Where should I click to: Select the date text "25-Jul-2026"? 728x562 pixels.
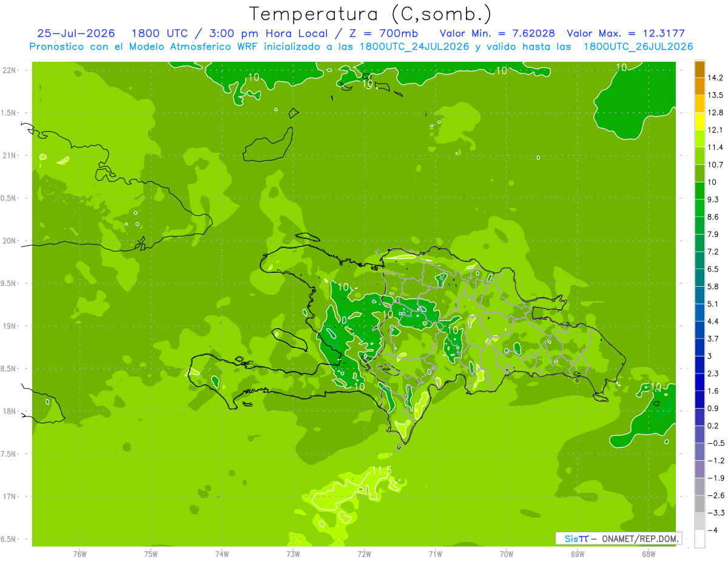point(76,33)
